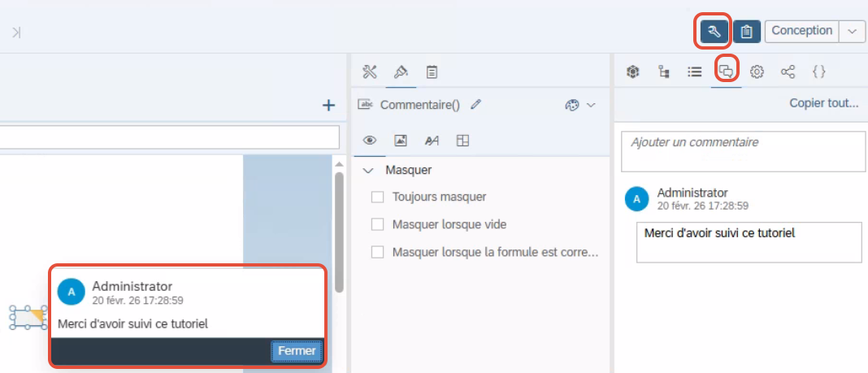868x373 pixels.
Task: Open the palette style icon
Action: 572,105
